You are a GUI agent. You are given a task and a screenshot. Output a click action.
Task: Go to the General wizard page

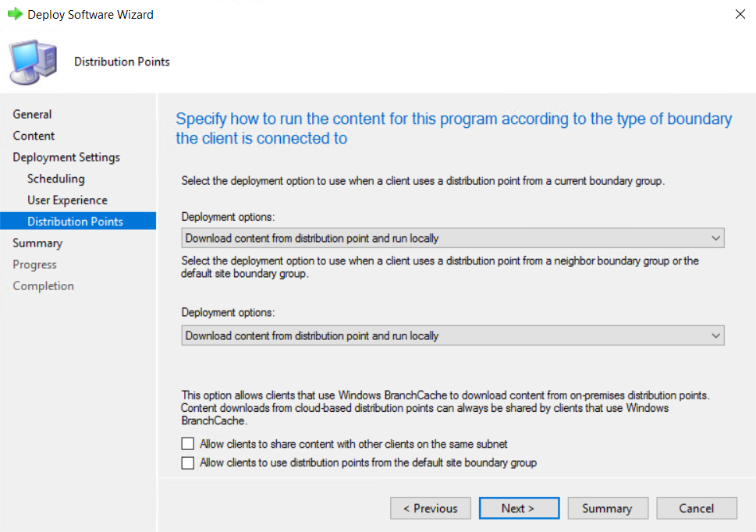(x=32, y=114)
